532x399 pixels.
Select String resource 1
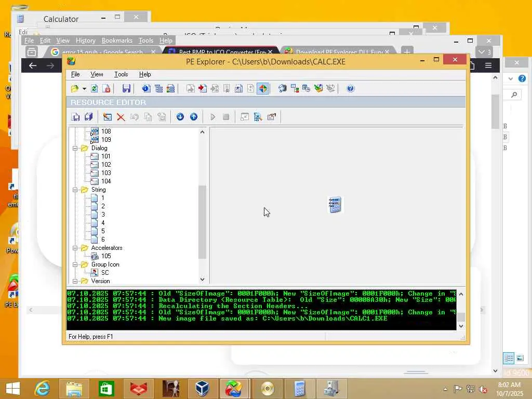(103, 198)
